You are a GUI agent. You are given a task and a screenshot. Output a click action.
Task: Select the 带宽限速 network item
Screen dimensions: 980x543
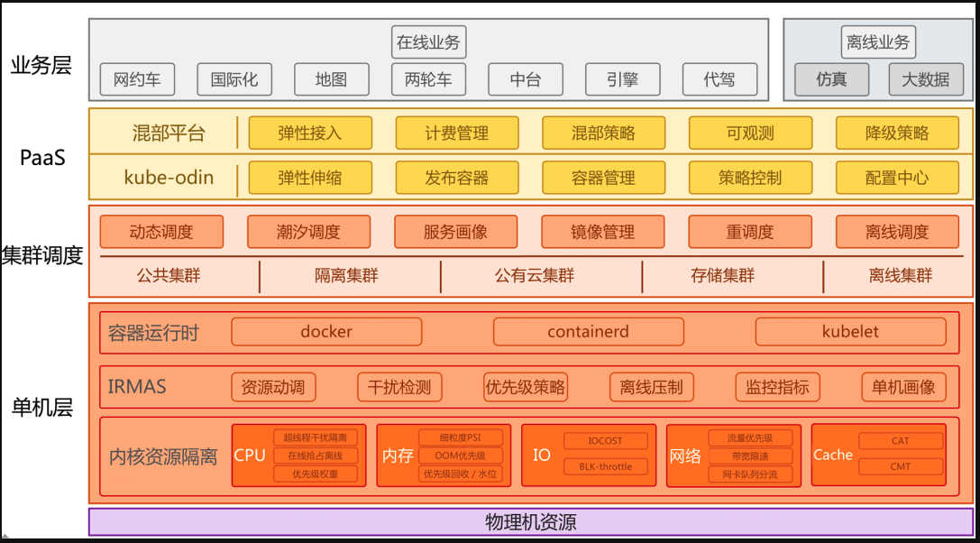(x=750, y=456)
